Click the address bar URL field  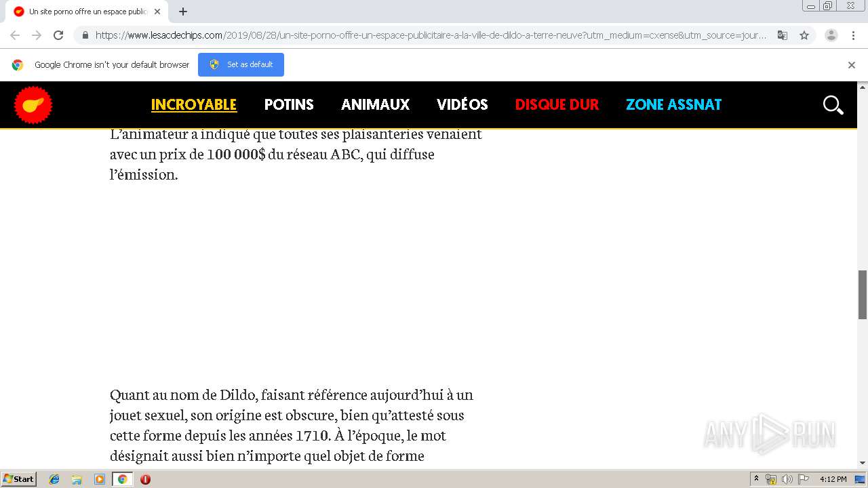[431, 35]
